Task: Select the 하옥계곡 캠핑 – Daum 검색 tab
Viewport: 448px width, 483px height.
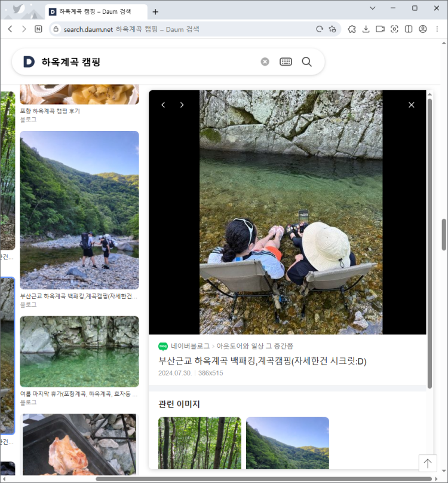Action: click(96, 11)
